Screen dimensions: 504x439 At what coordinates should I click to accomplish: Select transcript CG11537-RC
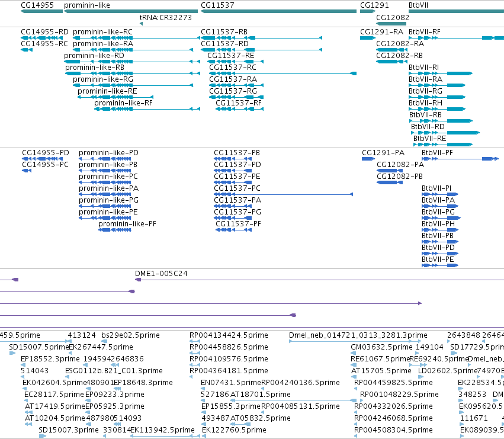click(233, 68)
